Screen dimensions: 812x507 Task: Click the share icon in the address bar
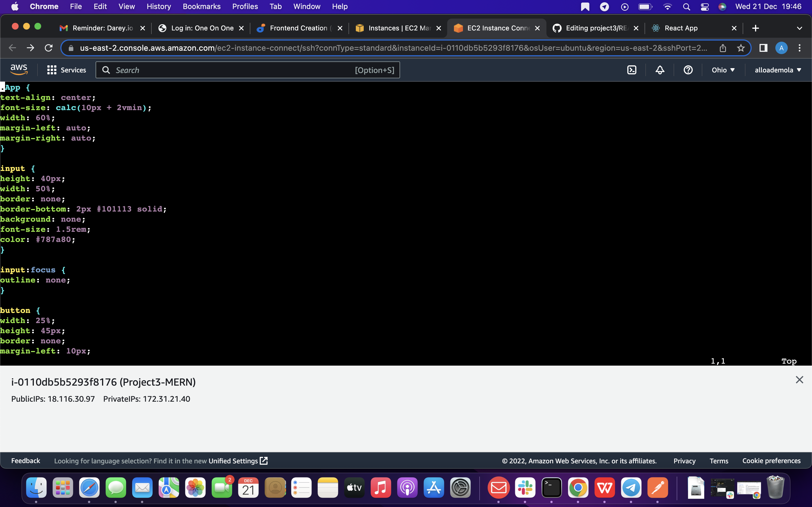tap(723, 48)
